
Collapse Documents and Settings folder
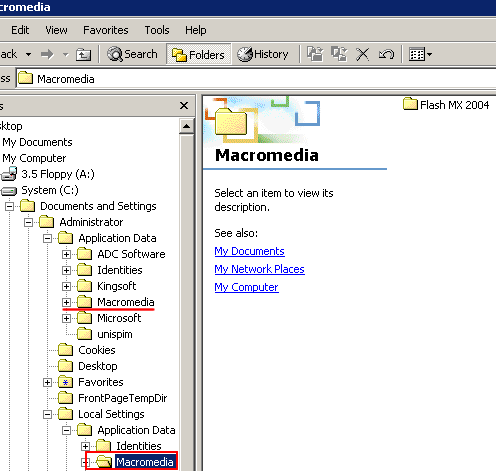coord(9,206)
